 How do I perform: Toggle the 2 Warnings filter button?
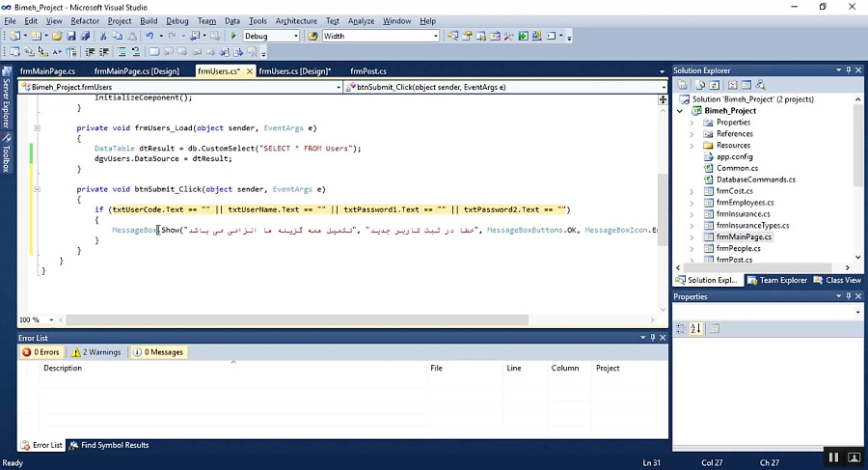95,352
